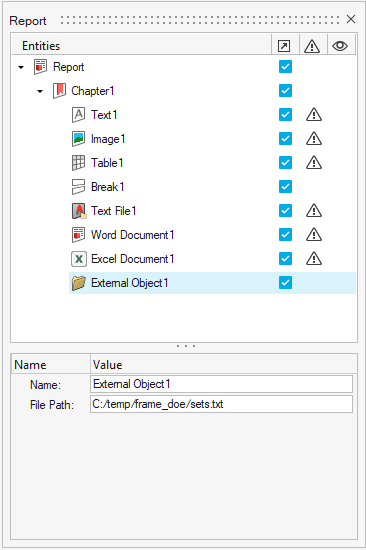Select the Text1 entity icon
The width and height of the screenshot is (366, 550).
point(78,115)
